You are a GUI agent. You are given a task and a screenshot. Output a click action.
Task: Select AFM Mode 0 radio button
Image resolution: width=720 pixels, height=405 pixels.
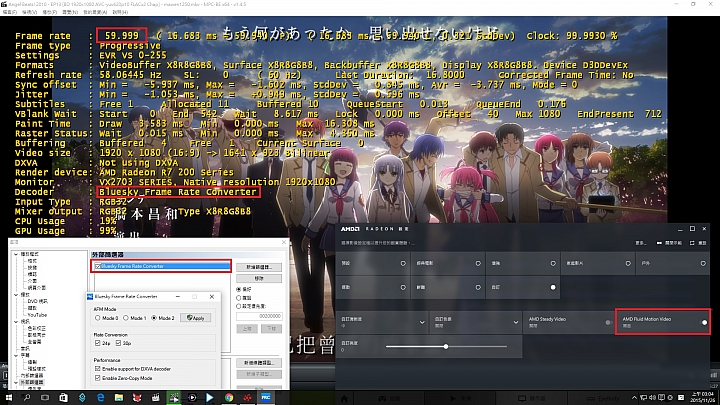(97, 318)
